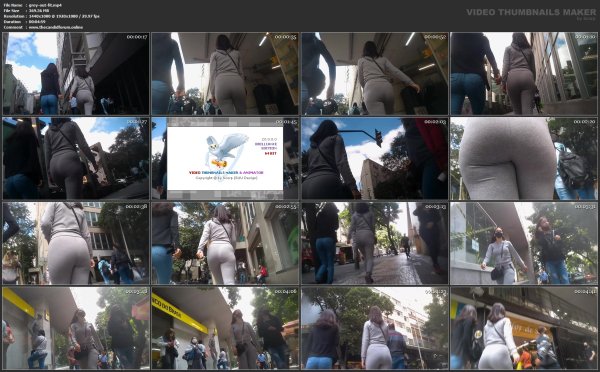600x372 pixels.
Task: Click the Resolution info line
Action: (x=51, y=16)
